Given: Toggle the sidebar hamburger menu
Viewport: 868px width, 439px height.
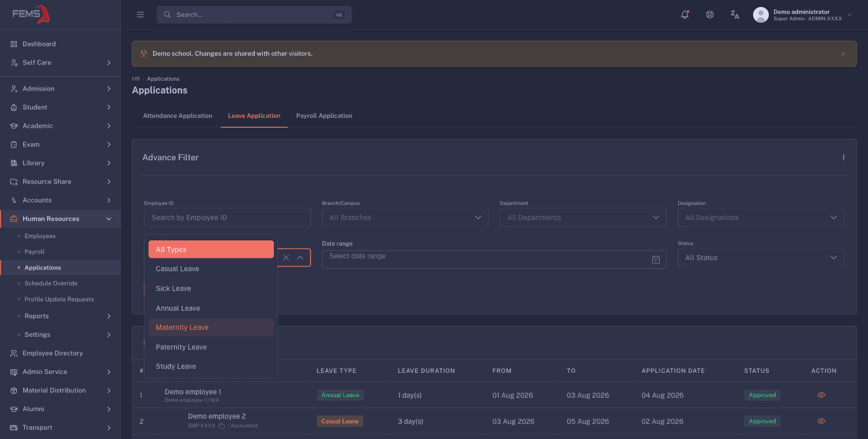Looking at the screenshot, I should [x=140, y=15].
